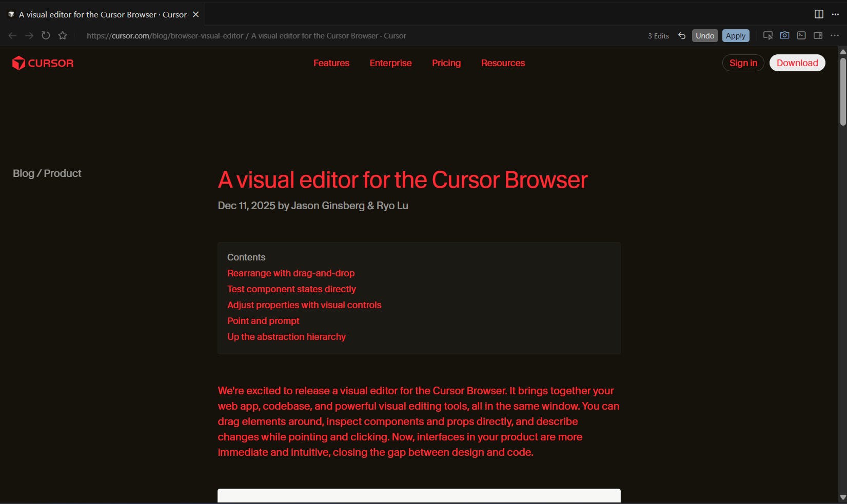Screen dimensions: 847x504
Task: Click the article title heading
Action: (x=403, y=180)
